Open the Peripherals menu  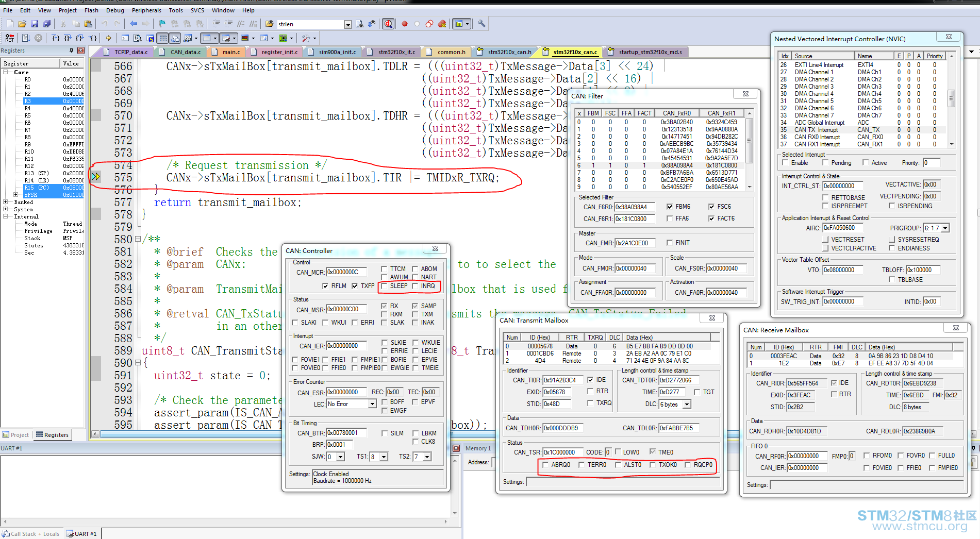tap(146, 10)
